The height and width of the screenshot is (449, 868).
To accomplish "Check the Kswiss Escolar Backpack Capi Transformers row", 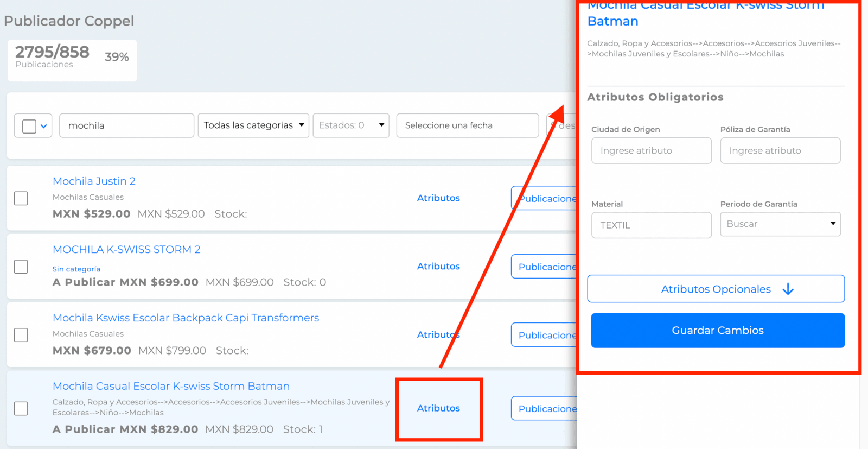I will coord(21,335).
